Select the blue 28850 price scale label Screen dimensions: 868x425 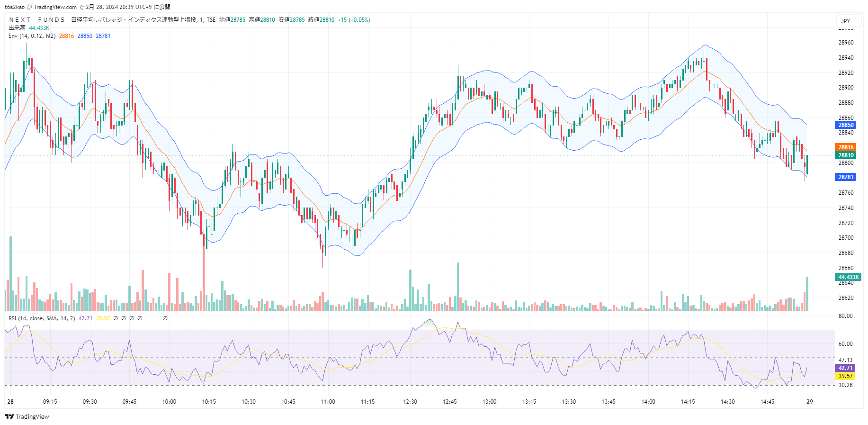tap(846, 125)
